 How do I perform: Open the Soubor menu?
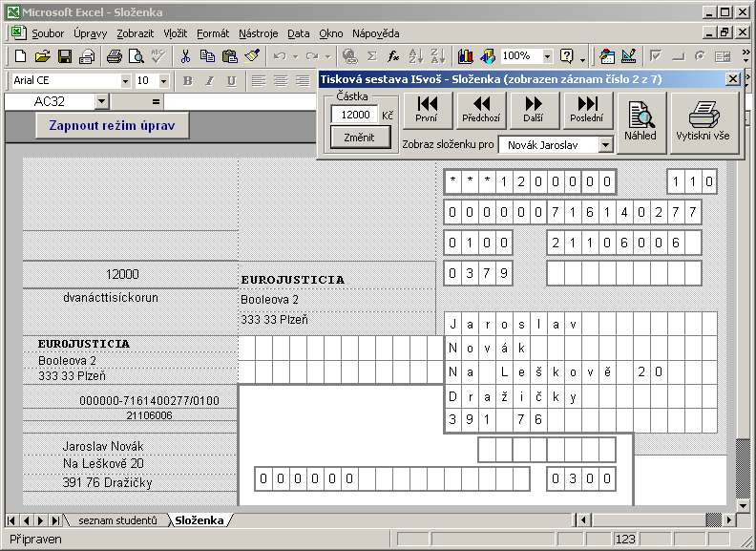[x=48, y=33]
